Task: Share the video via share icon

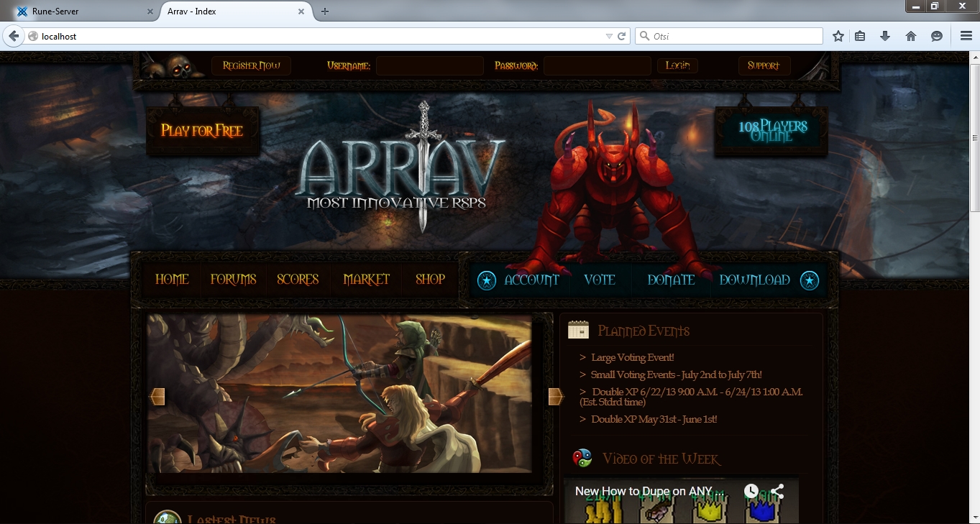Action: point(777,492)
